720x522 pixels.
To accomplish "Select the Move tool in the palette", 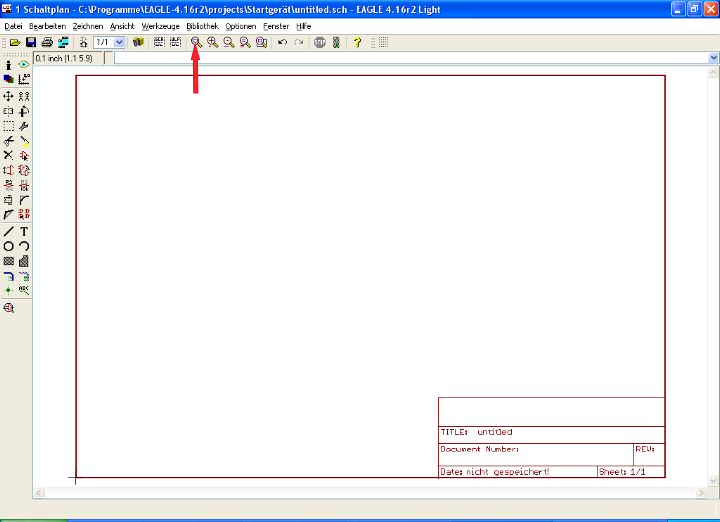I will (x=9, y=96).
